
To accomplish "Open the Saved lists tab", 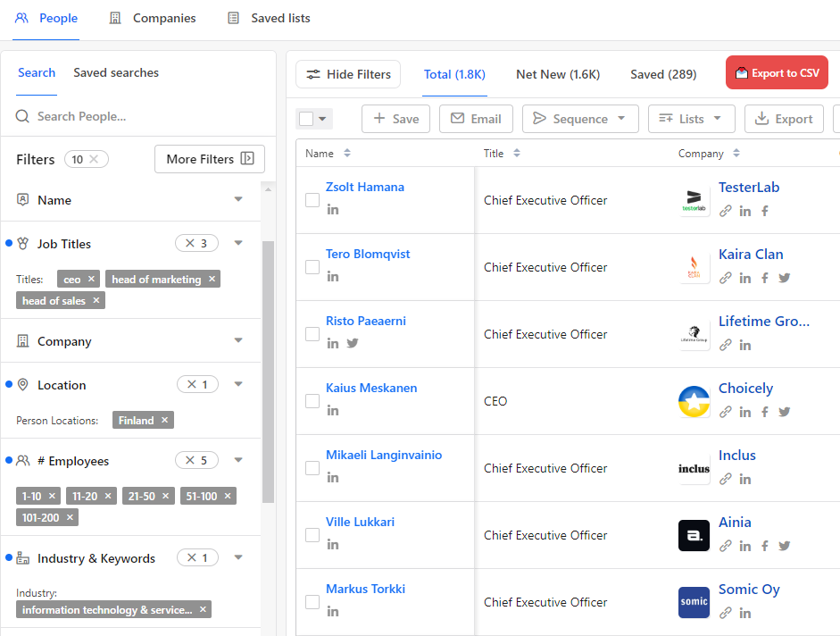I will pyautogui.click(x=269, y=18).
